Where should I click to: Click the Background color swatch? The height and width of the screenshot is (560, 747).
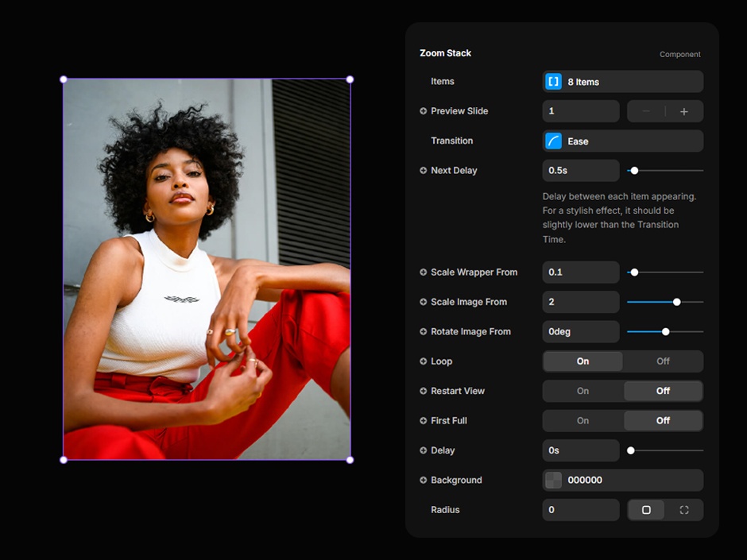[554, 481]
